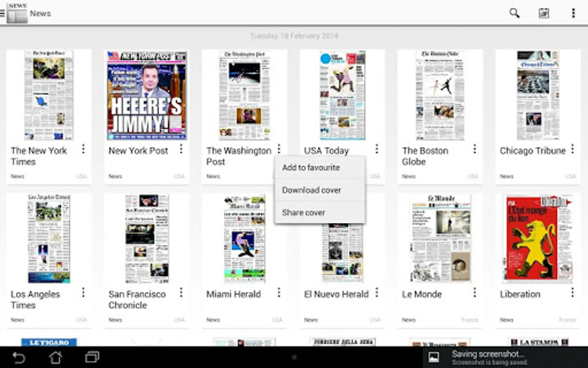Open the top bar overflow menu

[573, 13]
